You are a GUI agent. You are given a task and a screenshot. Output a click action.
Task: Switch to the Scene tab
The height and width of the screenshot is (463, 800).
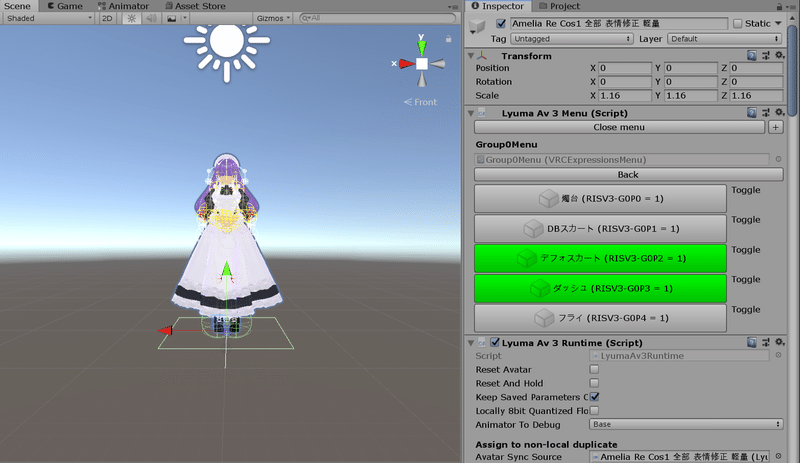point(17,6)
